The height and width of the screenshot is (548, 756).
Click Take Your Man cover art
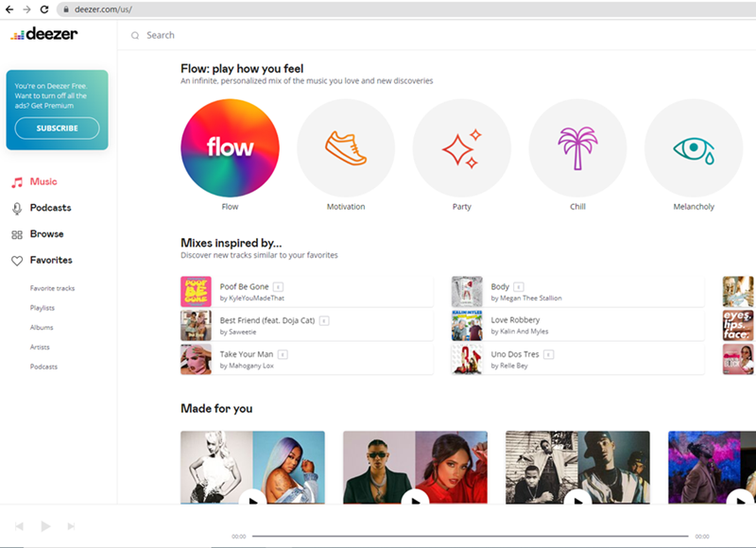coord(196,359)
